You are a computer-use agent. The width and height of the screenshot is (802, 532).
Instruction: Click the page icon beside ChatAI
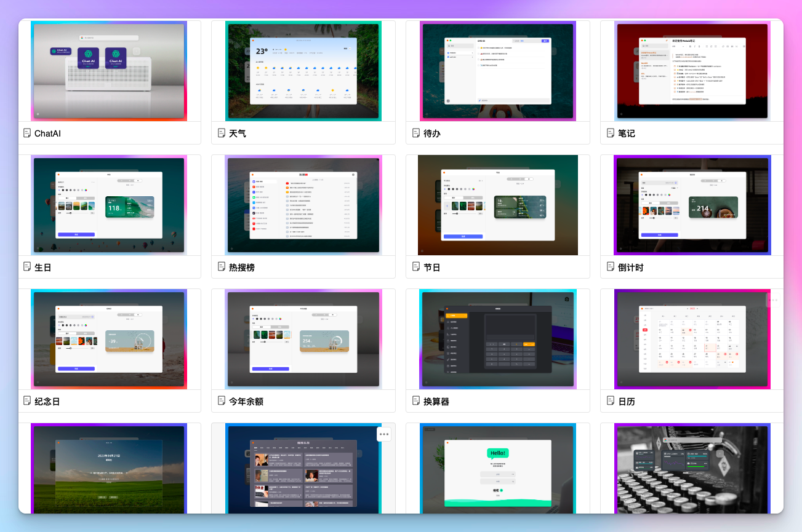point(27,133)
